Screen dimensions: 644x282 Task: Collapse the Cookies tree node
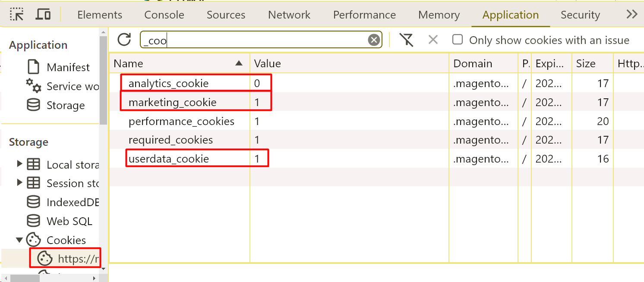click(19, 240)
